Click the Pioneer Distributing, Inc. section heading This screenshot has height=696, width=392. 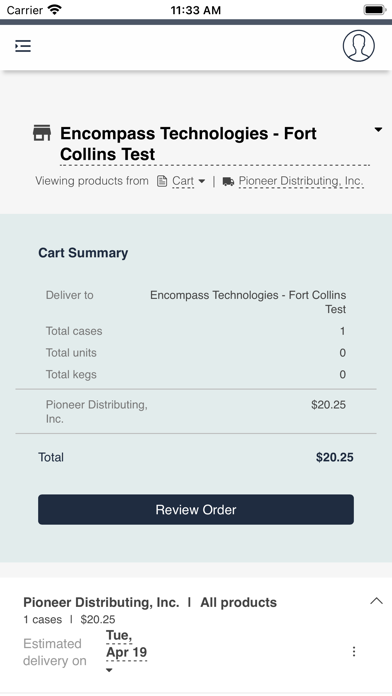101,602
